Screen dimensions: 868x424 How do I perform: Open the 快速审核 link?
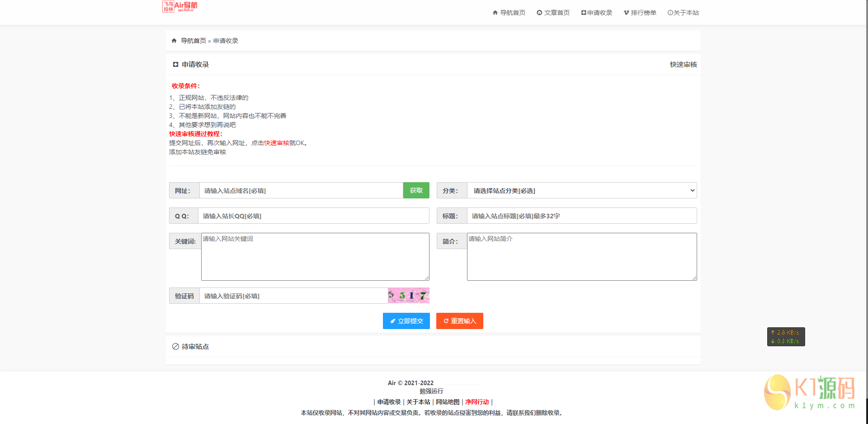click(x=683, y=64)
